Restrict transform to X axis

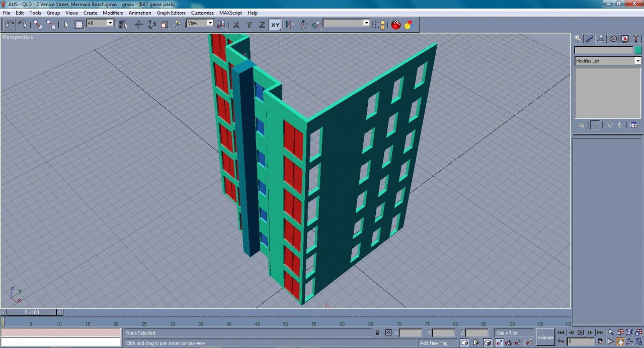(236, 24)
